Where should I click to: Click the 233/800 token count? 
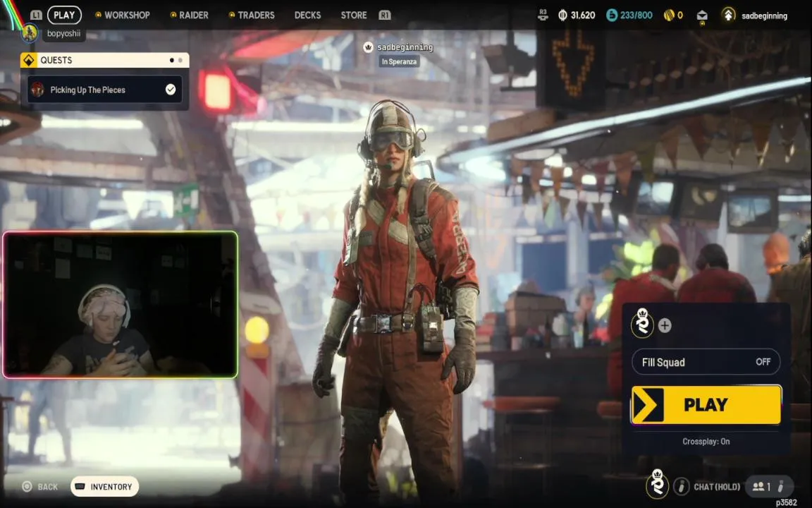point(636,15)
